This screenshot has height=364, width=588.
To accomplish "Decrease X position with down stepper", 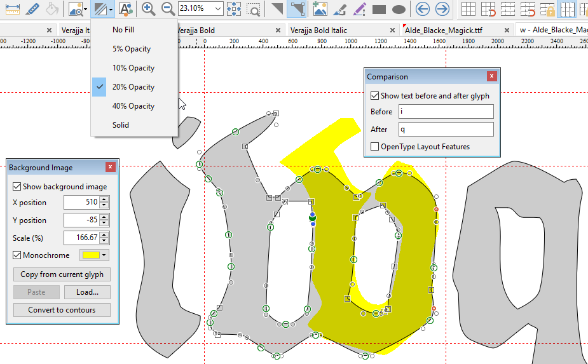I will click(x=105, y=205).
